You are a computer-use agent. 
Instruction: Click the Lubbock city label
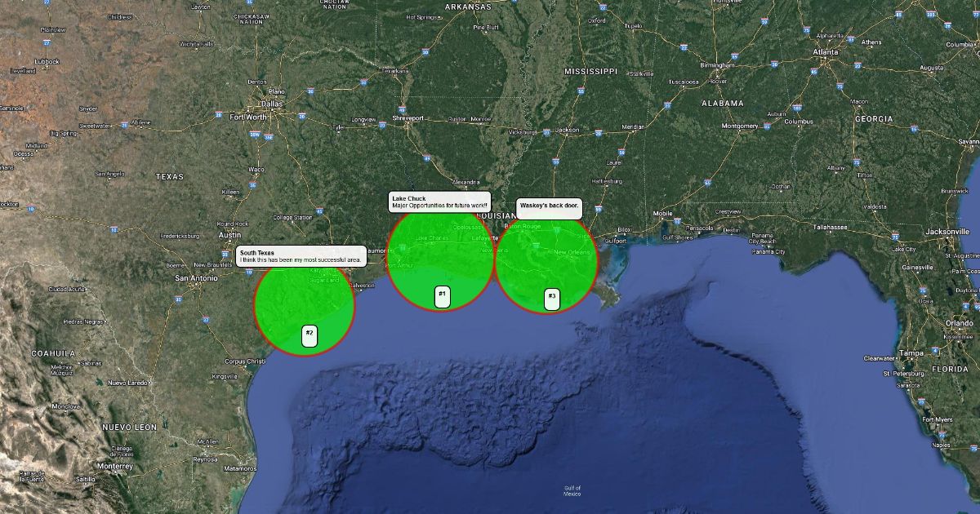click(x=47, y=61)
